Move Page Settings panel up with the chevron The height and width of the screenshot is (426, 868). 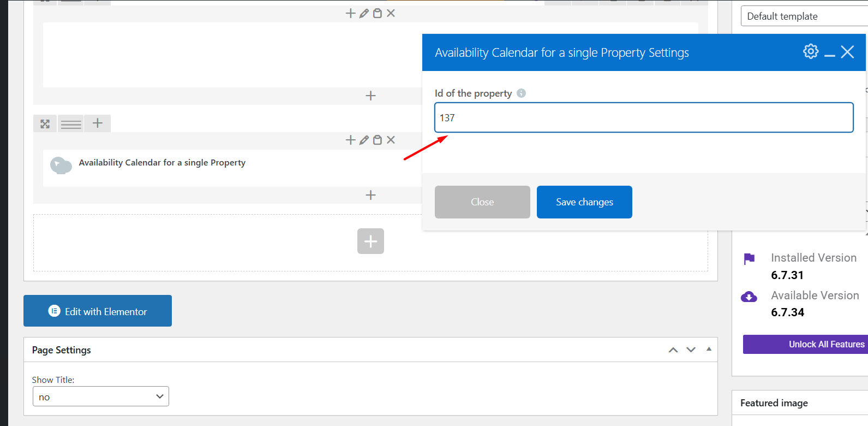[x=673, y=350]
